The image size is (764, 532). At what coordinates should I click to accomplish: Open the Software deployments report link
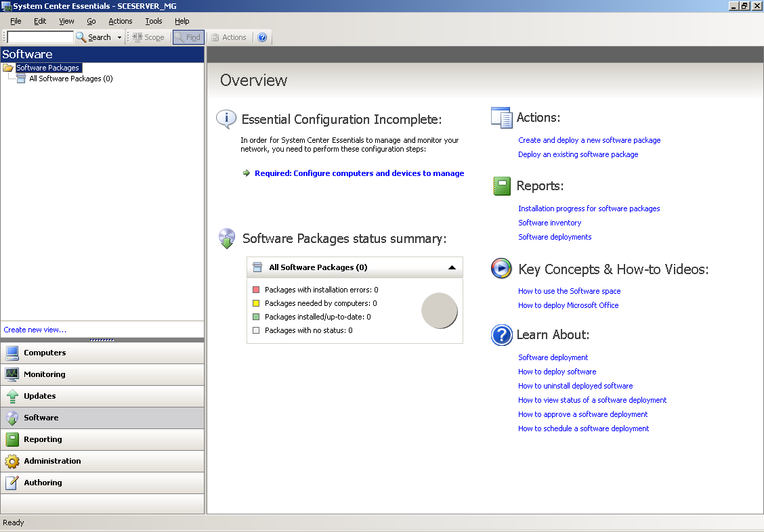point(555,236)
